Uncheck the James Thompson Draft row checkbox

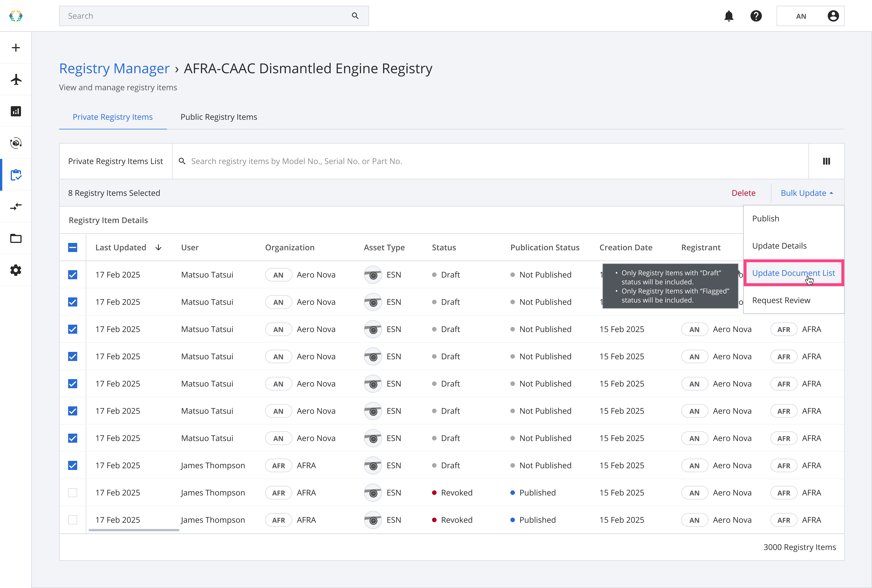(73, 465)
